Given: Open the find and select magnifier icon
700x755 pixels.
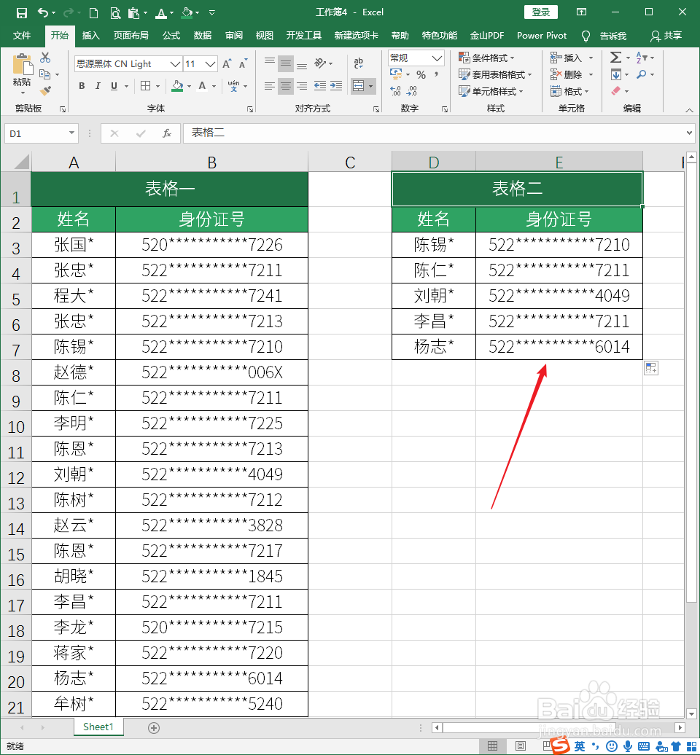Looking at the screenshot, I should coord(639,74).
